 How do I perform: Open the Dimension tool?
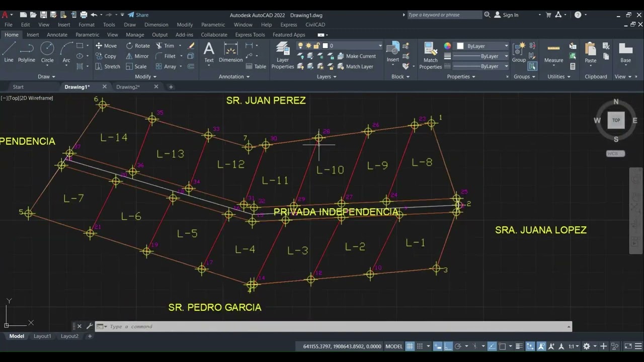230,52
